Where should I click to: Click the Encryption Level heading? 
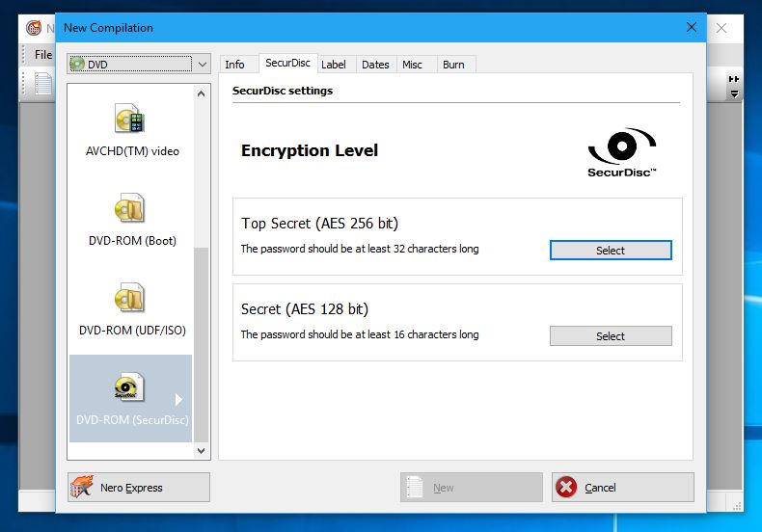(x=310, y=150)
